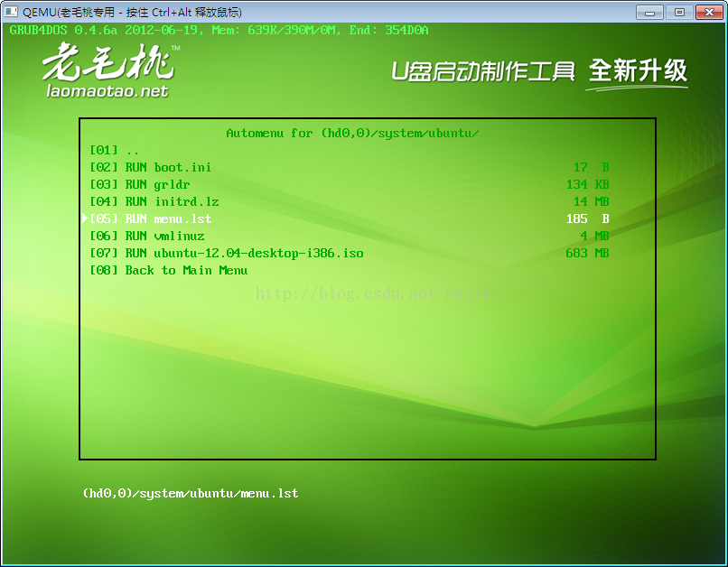The width and height of the screenshot is (728, 567).
Task: Click the 17 B size value
Action: click(x=591, y=168)
